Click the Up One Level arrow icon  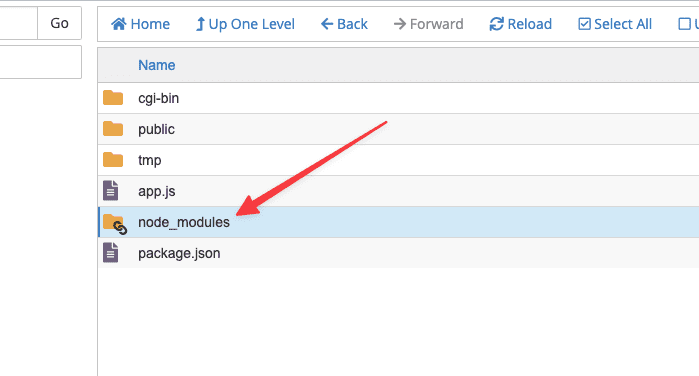pos(201,24)
